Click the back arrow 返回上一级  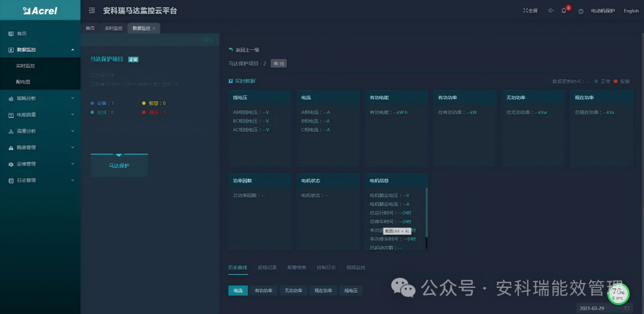click(x=231, y=50)
